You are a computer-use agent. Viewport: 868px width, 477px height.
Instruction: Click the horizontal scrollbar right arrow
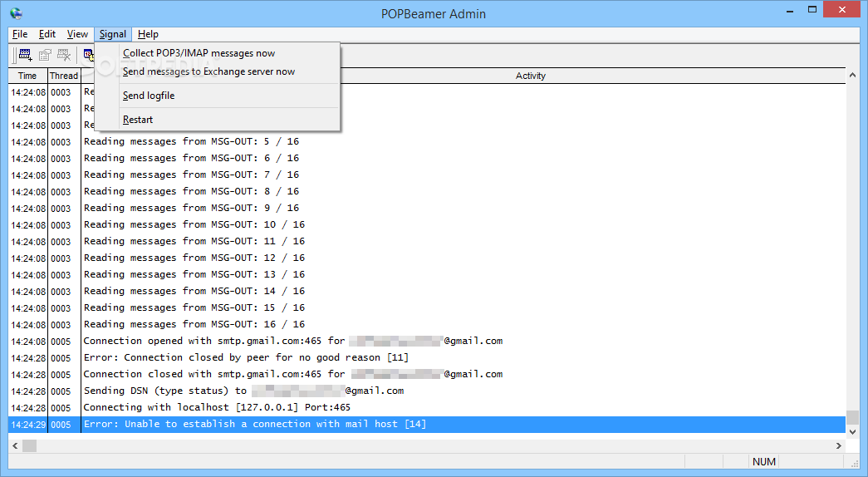pos(839,445)
